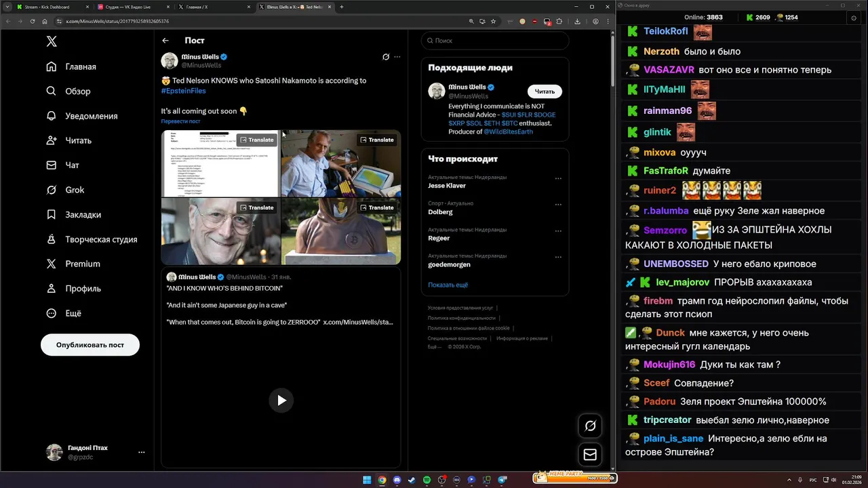Image resolution: width=868 pixels, height=488 pixels.
Task: Click Опубликовать пост button
Action: (90, 344)
